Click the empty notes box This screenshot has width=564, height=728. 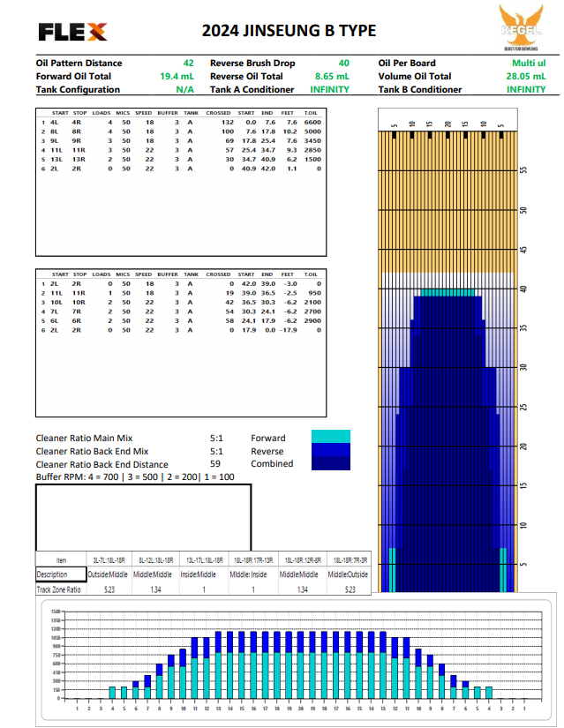coord(144,517)
